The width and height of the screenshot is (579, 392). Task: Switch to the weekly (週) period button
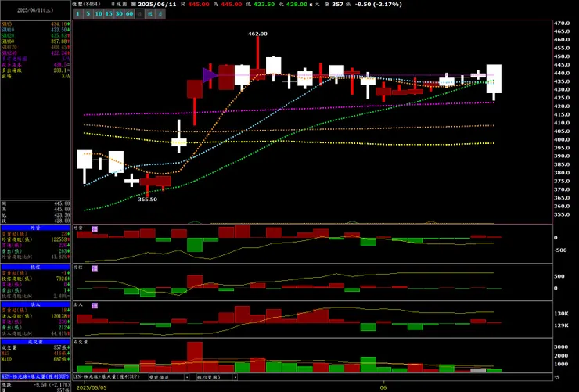click(x=150, y=13)
